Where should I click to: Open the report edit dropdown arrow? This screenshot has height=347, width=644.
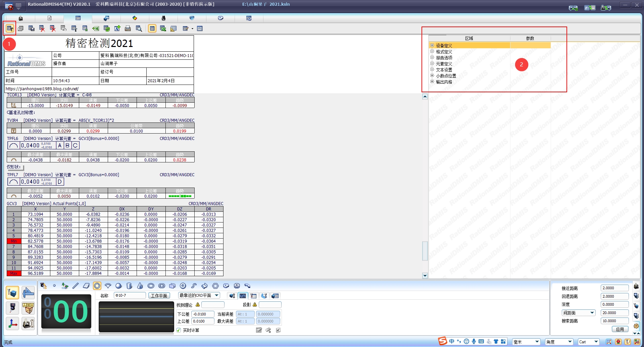click(192, 29)
